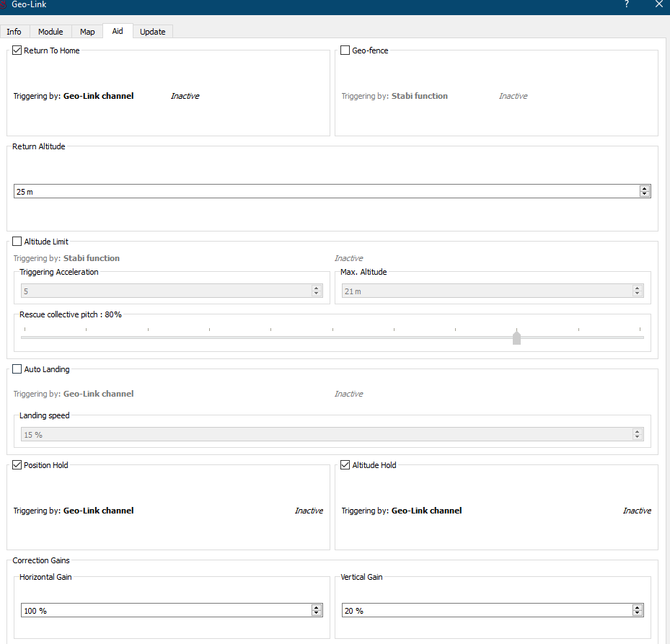Decrease Vertical Gain using down arrow
The width and height of the screenshot is (670, 644).
click(637, 613)
